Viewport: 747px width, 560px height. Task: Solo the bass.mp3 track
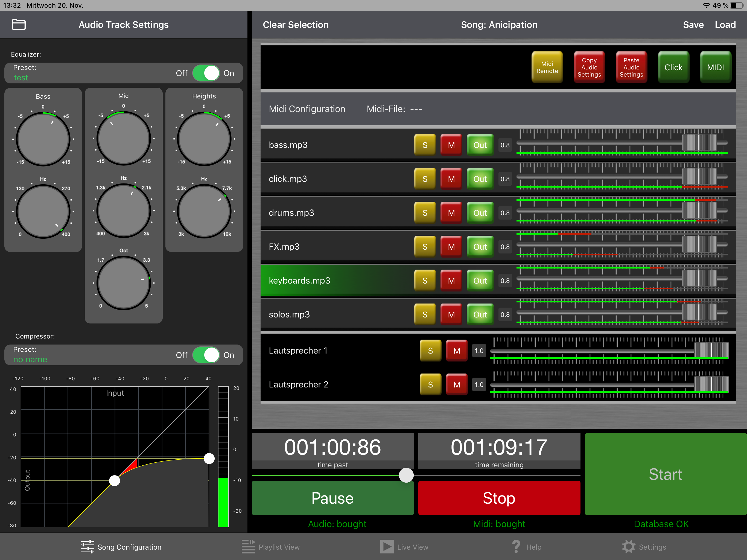point(425,145)
